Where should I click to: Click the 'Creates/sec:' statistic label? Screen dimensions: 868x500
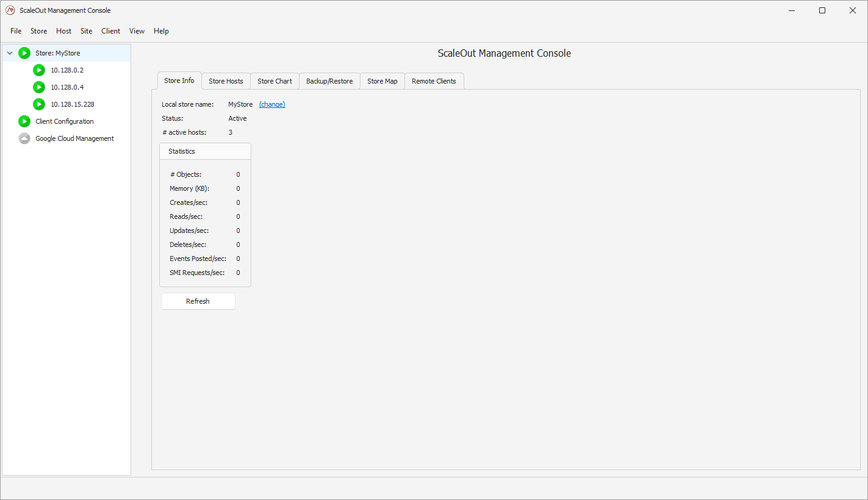click(x=188, y=202)
